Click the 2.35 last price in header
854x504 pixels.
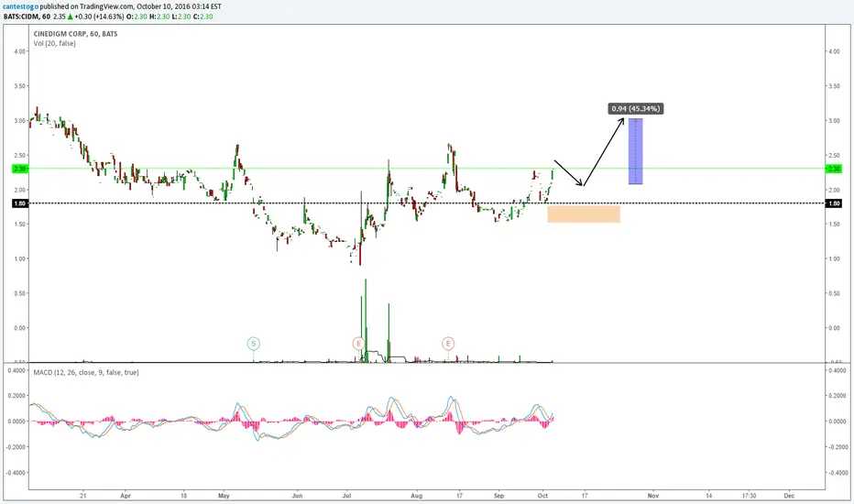pyautogui.click(x=59, y=16)
